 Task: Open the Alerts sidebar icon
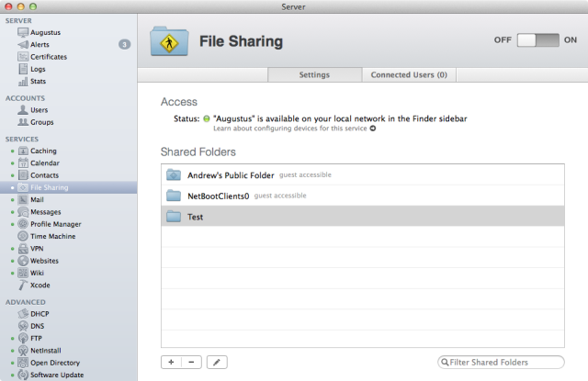tap(23, 45)
